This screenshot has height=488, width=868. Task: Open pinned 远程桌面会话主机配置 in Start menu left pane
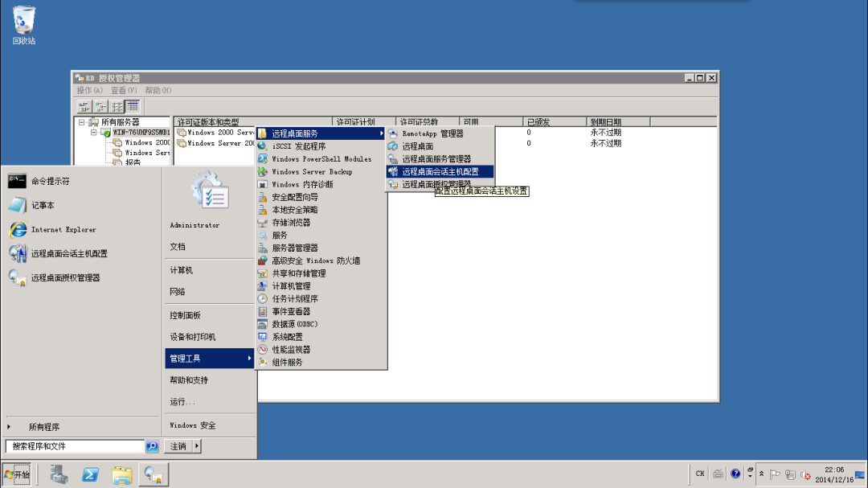tap(83, 254)
